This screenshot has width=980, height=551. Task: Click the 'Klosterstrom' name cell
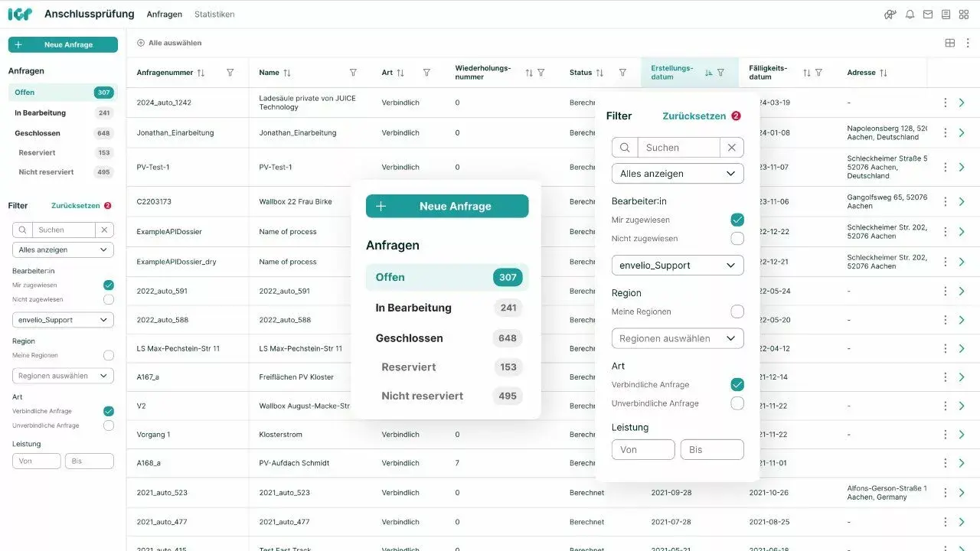281,435
